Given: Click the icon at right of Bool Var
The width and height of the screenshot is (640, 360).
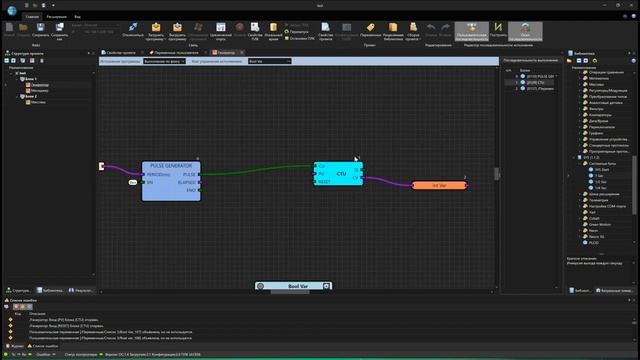Looking at the screenshot, I should tap(326, 286).
